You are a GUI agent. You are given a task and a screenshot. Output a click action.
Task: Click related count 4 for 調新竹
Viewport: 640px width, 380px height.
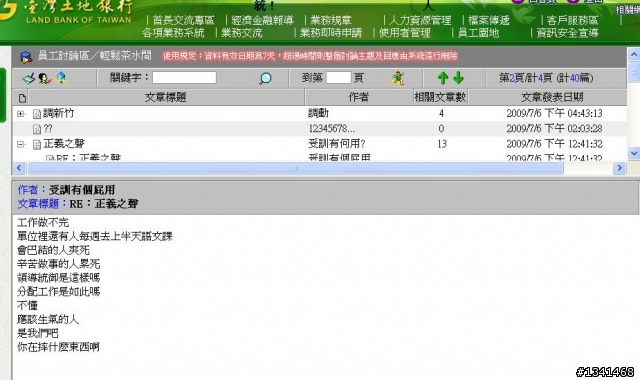(x=441, y=113)
